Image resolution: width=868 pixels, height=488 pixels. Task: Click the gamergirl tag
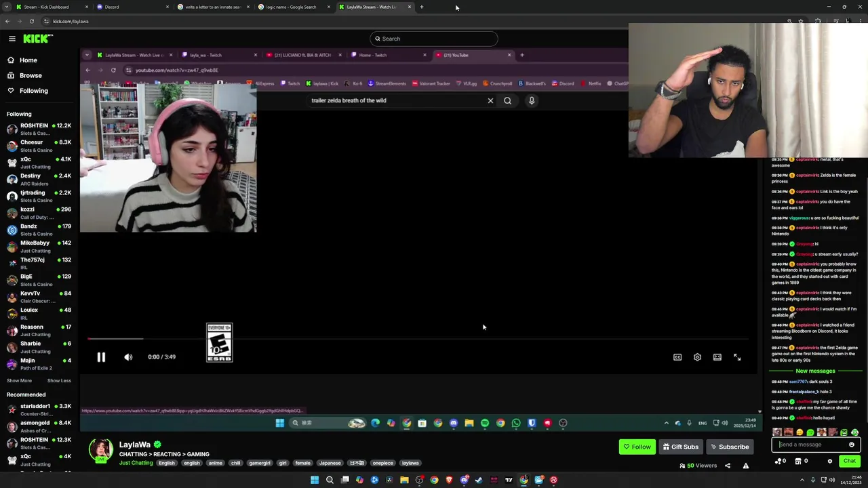pyautogui.click(x=260, y=463)
